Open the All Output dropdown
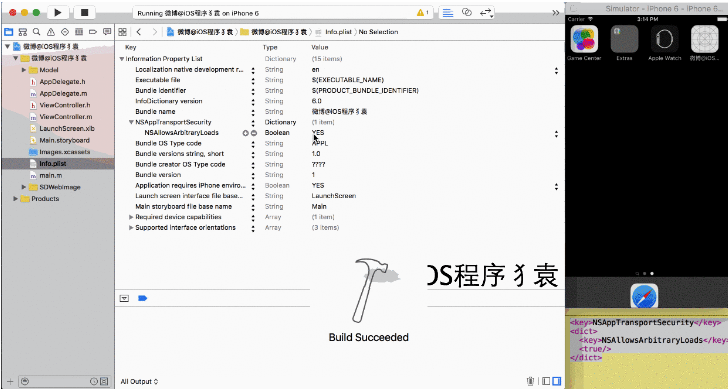Viewport: 728px width, 389px height. [139, 382]
